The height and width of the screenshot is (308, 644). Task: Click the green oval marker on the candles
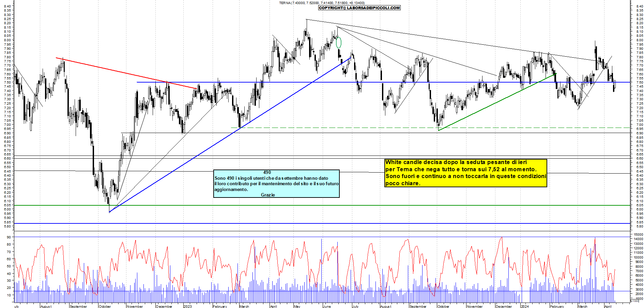tap(338, 42)
